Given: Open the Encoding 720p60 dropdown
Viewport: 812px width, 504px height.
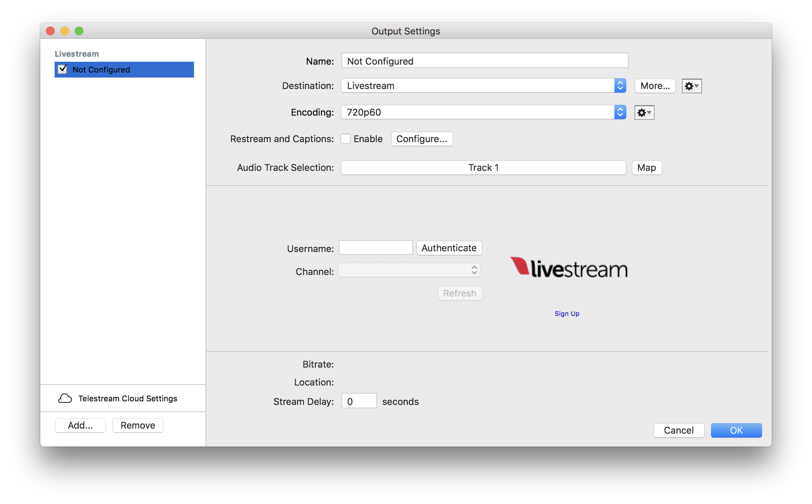Looking at the screenshot, I should tap(484, 112).
